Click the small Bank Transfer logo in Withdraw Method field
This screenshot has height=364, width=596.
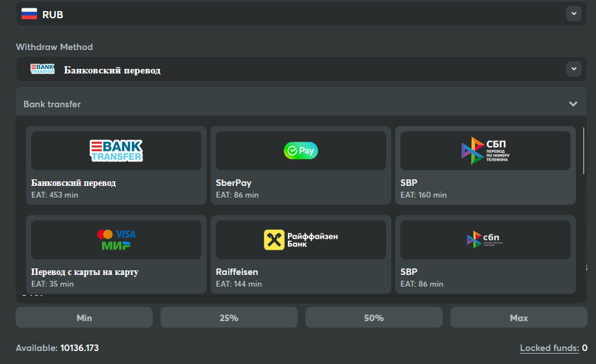pos(43,69)
